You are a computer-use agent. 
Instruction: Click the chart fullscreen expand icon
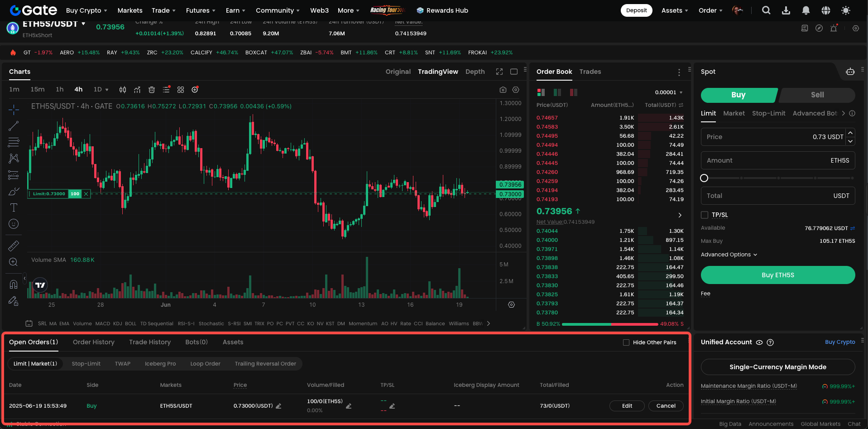click(x=499, y=72)
